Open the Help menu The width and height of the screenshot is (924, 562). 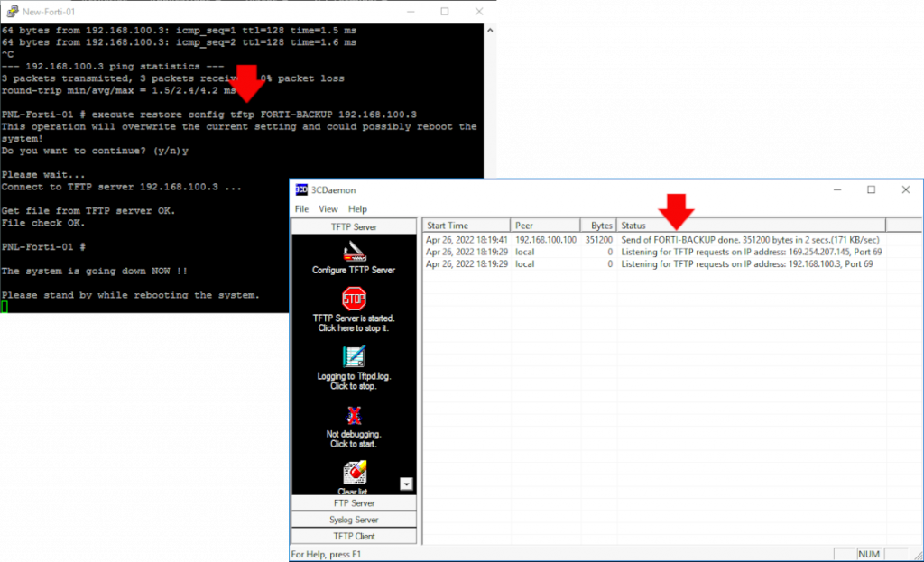(x=357, y=208)
